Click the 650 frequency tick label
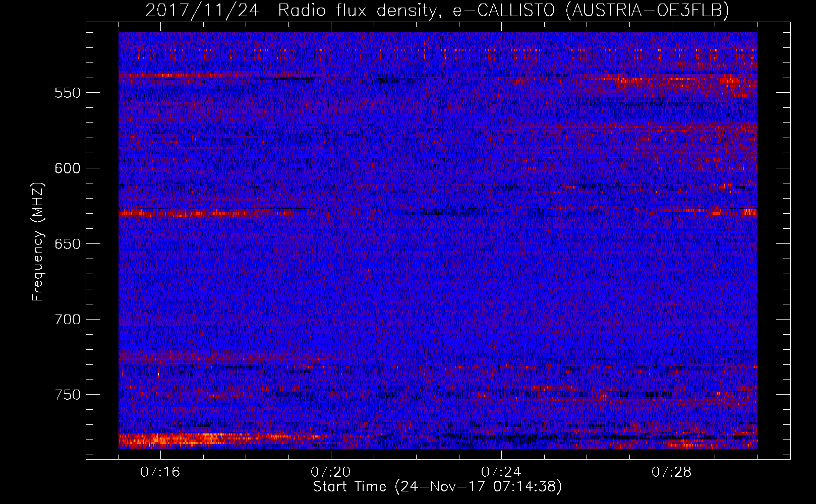816x504 pixels. (68, 244)
